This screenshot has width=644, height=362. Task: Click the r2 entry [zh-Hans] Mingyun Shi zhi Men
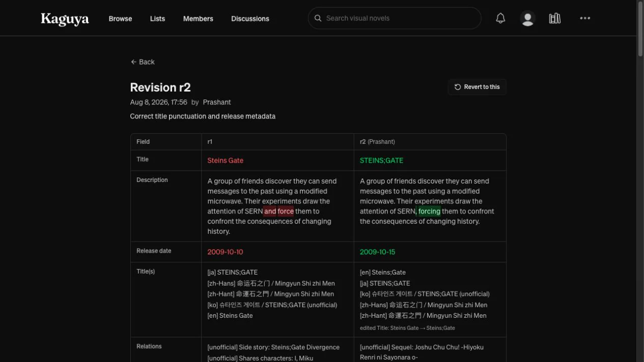click(x=424, y=305)
